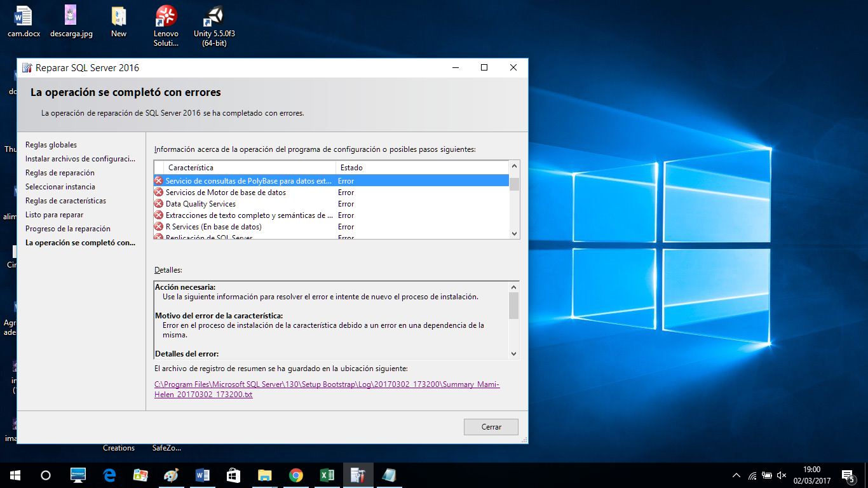
Task: Click Error status of Data Quality Services
Action: pyautogui.click(x=346, y=204)
